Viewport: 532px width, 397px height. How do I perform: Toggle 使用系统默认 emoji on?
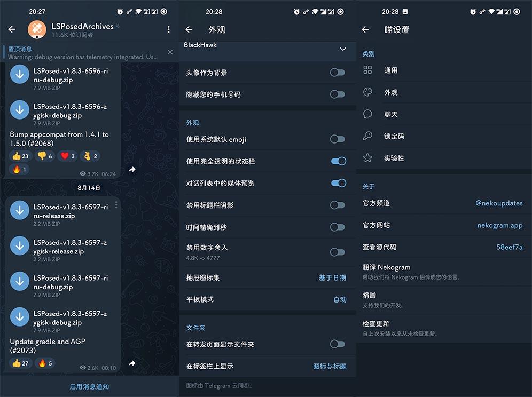337,138
